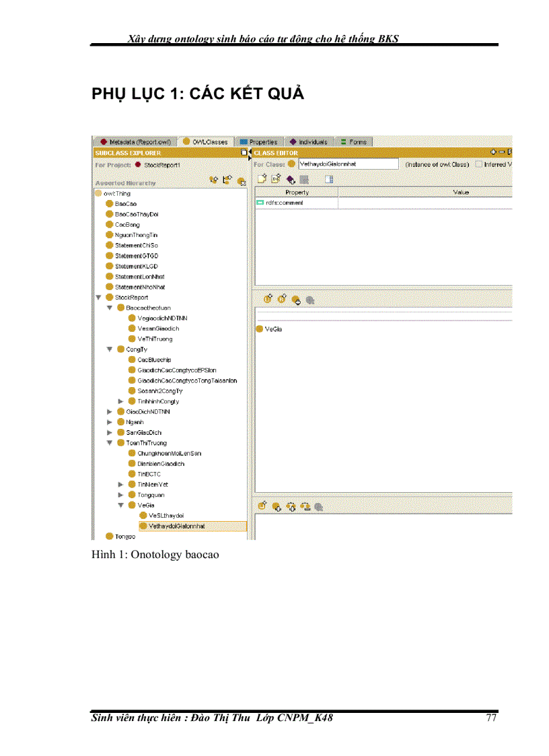Open the Individuals tab

pyautogui.click(x=309, y=142)
